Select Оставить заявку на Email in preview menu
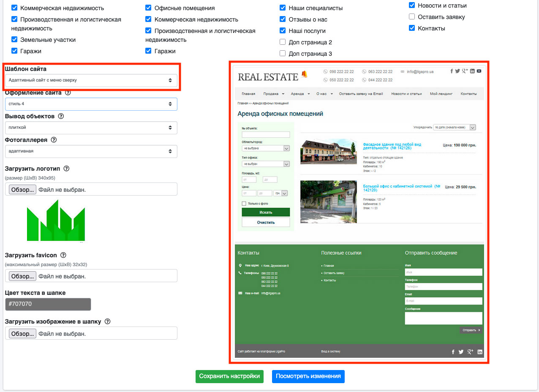The height and width of the screenshot is (392, 539). (361, 94)
